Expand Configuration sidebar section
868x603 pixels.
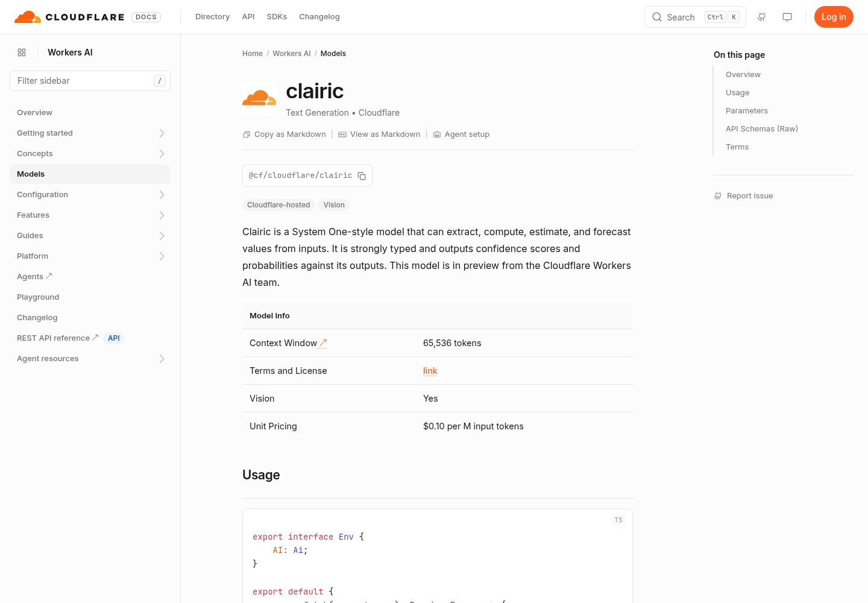click(x=162, y=195)
